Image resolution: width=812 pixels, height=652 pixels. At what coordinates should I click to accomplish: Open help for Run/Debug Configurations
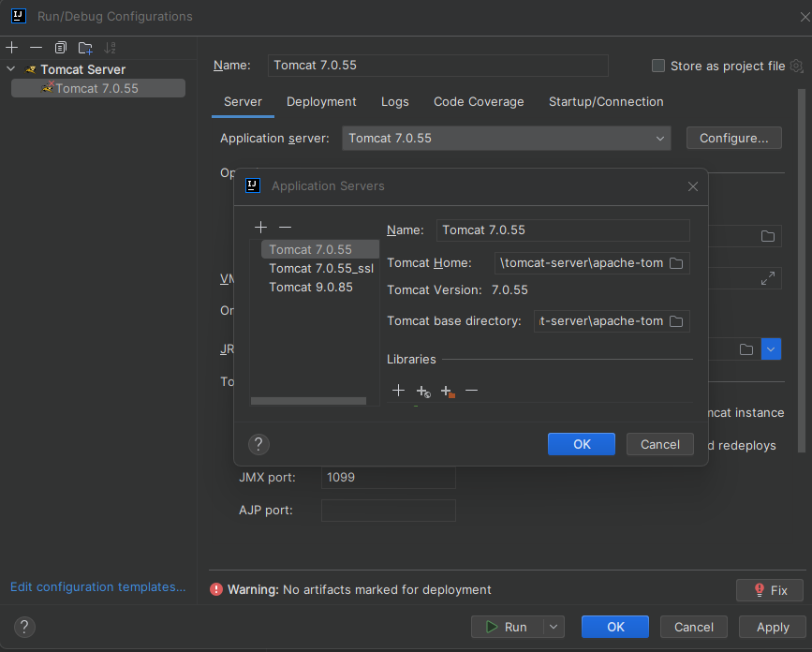pos(24,627)
